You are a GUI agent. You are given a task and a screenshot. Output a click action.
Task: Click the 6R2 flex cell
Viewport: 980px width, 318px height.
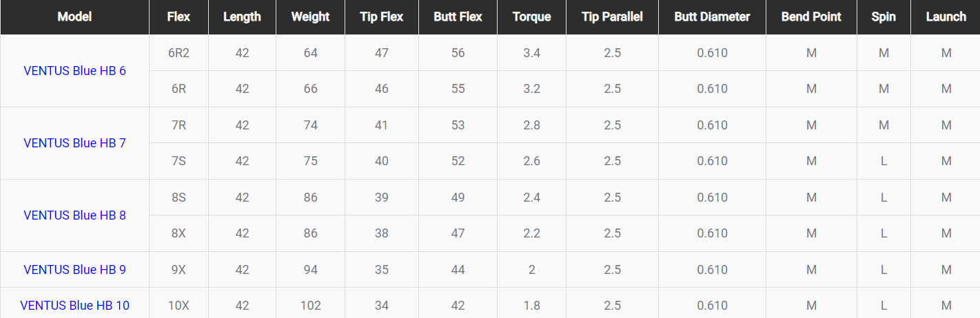pos(178,53)
